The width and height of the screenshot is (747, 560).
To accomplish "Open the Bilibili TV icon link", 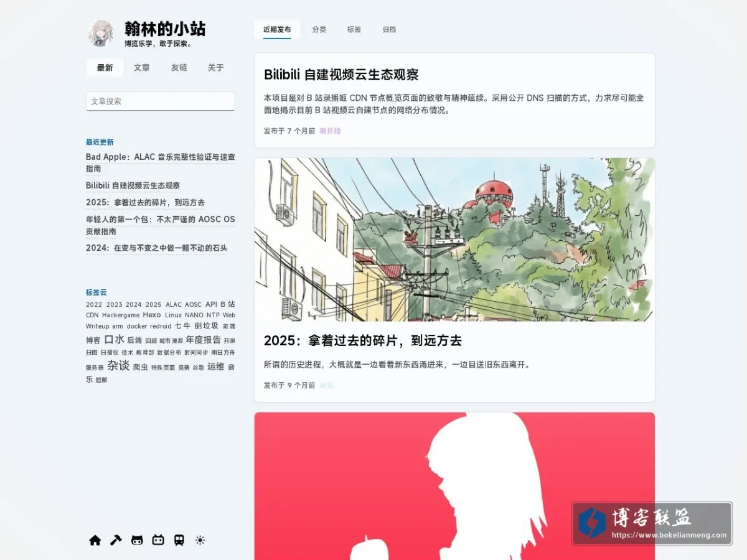I will 158,540.
